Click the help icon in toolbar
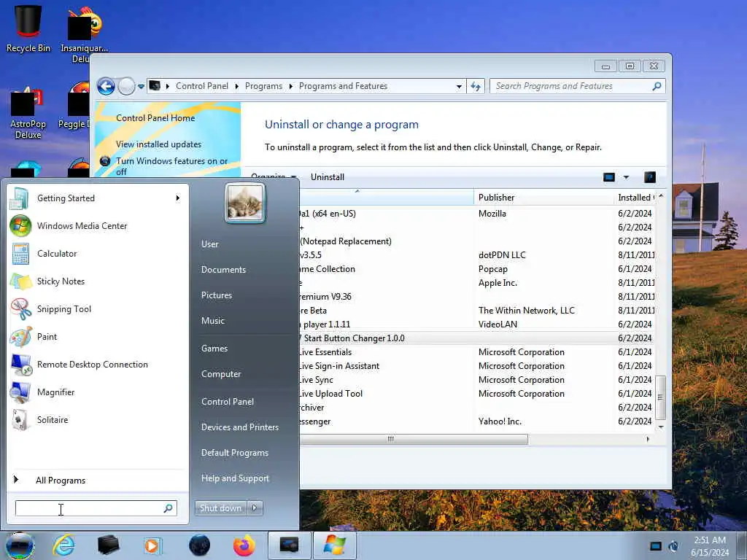This screenshot has width=747, height=560. 650,177
